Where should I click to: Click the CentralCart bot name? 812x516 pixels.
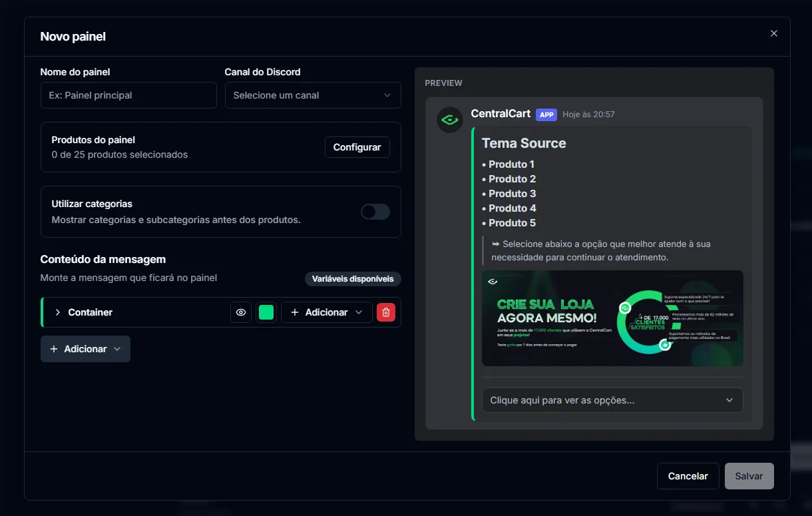click(501, 114)
